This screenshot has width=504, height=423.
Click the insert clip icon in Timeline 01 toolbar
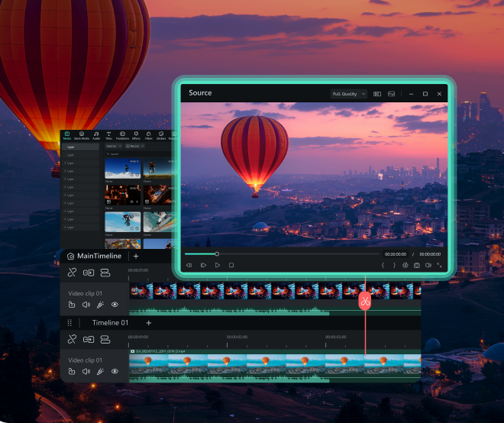click(89, 339)
